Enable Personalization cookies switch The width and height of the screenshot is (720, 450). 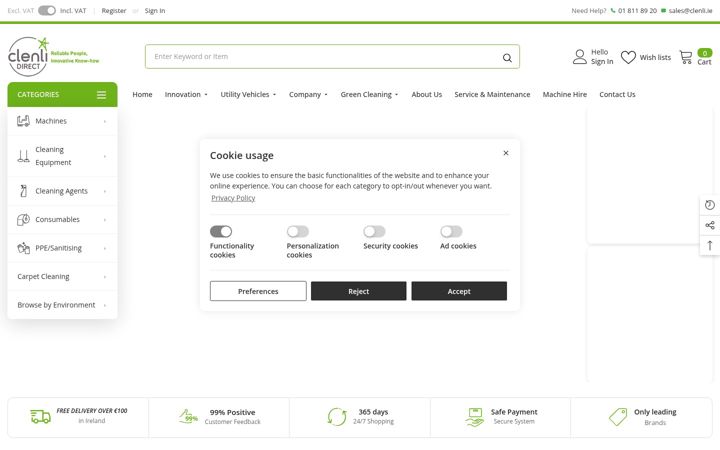298,231
